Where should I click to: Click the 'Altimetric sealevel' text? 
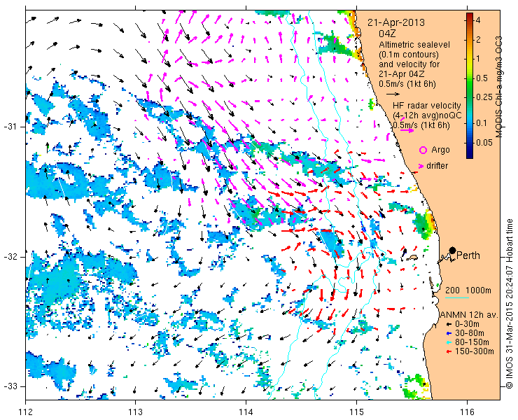click(x=414, y=44)
